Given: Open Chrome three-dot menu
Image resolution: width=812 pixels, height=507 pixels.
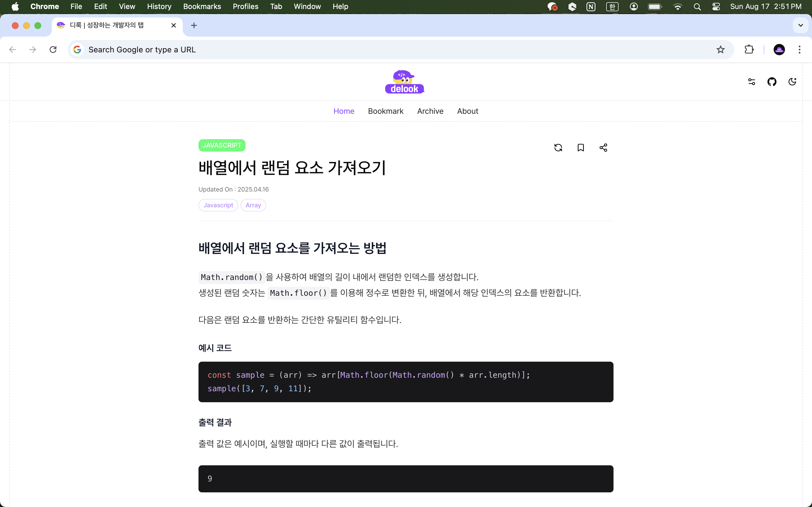Looking at the screenshot, I should point(799,50).
